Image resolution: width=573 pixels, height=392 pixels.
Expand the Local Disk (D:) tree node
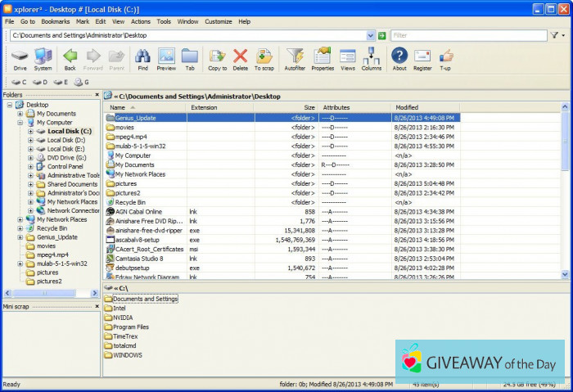click(x=30, y=140)
